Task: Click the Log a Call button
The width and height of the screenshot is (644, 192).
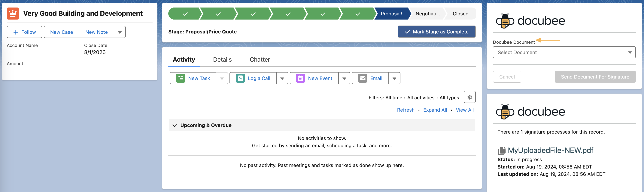Action: point(253,78)
